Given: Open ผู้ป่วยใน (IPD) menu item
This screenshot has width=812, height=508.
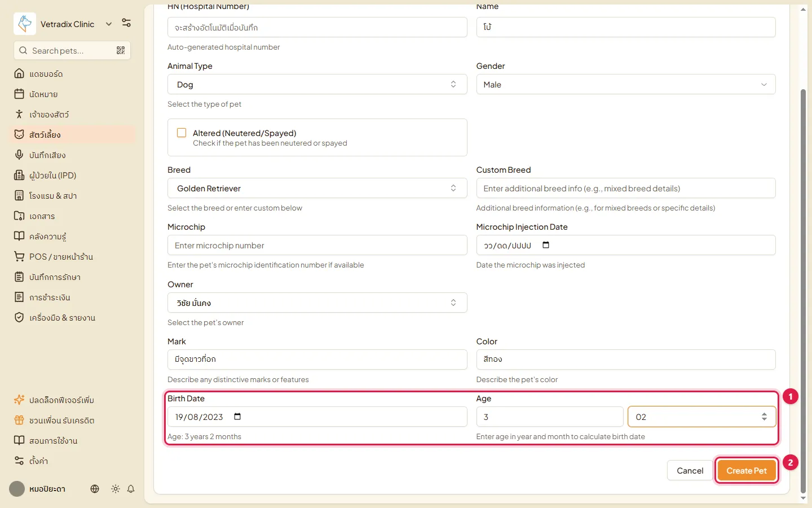Looking at the screenshot, I should (x=72, y=176).
